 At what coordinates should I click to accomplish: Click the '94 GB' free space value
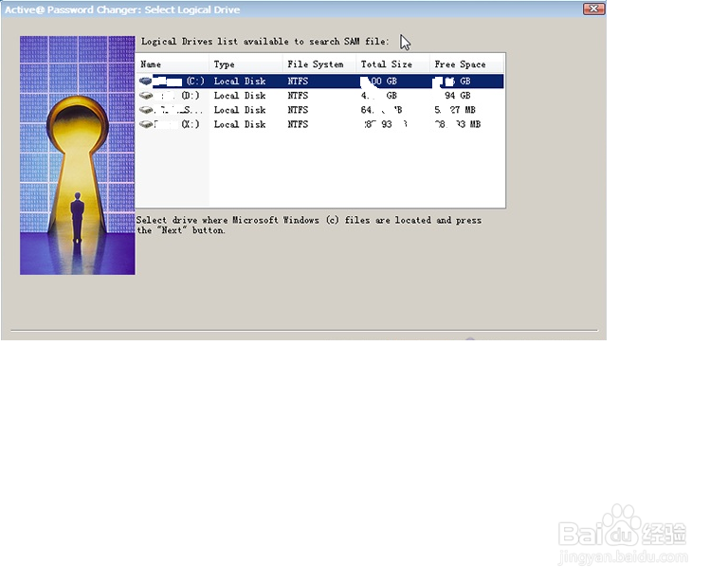458,96
